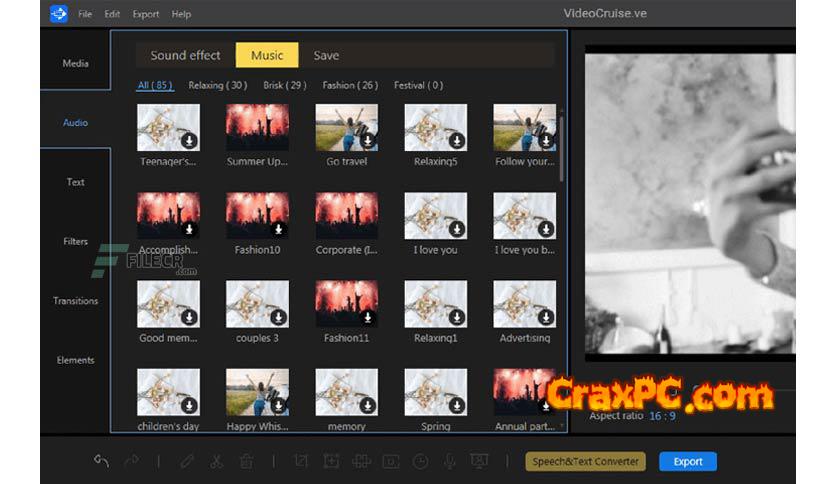Select the Happy Whistle music thumbnail
This screenshot has width=836, height=484.
point(257,392)
